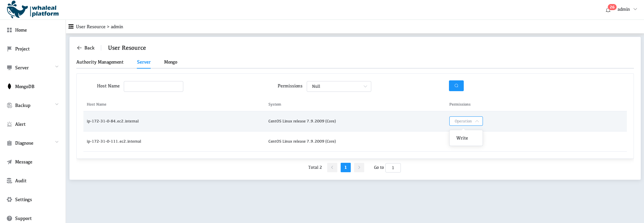644x223 pixels.
Task: Toggle the sidebar hamburger menu icon
Action: [71, 27]
